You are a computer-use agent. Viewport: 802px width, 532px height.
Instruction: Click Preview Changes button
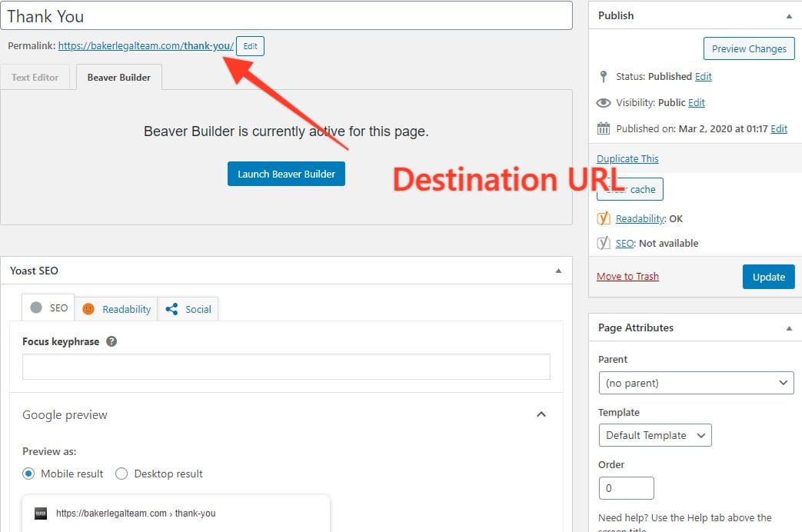coord(749,48)
